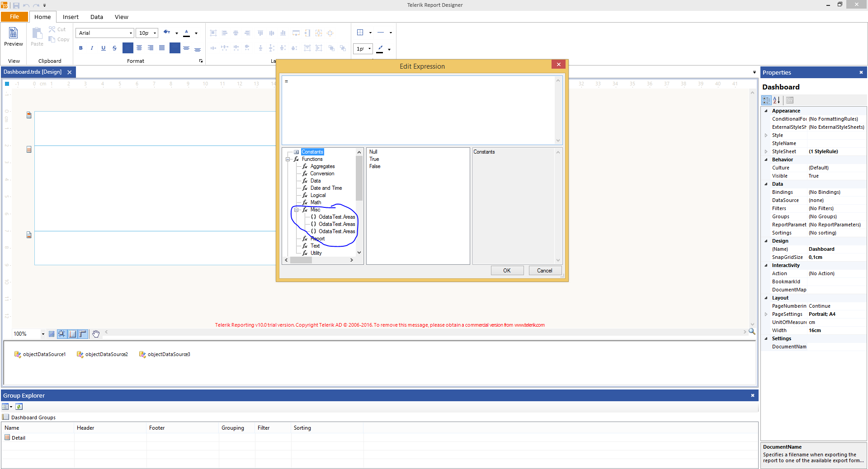Apply the background fill color bucket

(167, 33)
